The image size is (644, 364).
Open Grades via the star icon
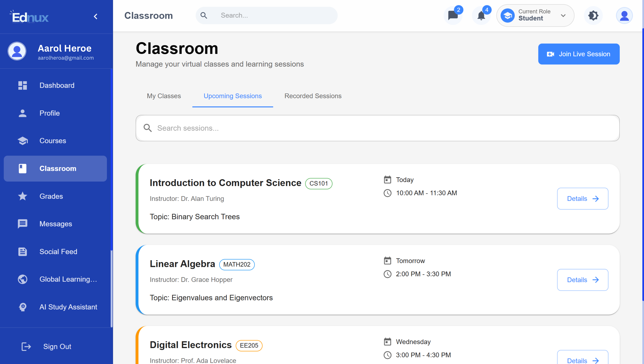(x=23, y=196)
